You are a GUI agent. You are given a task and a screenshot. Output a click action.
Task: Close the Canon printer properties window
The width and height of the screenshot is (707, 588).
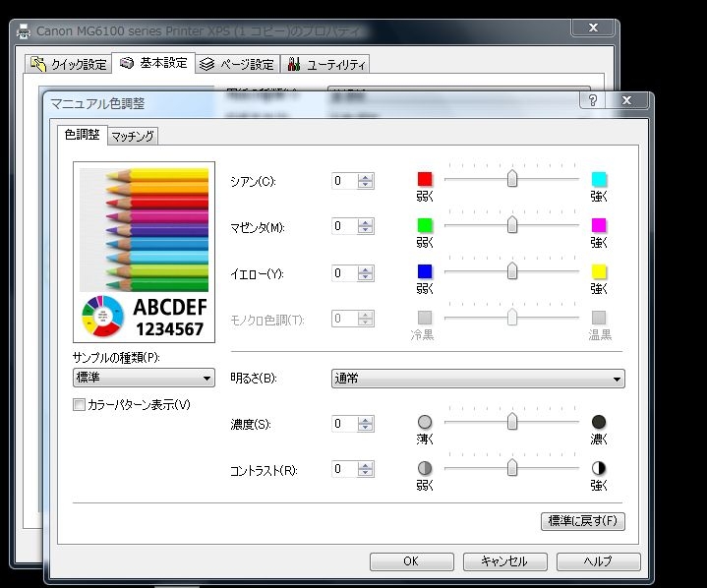(593, 28)
